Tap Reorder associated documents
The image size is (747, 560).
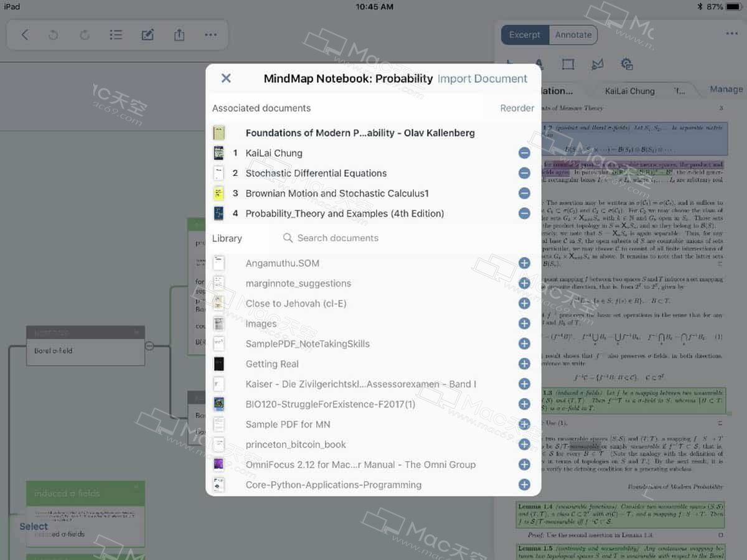517,108
